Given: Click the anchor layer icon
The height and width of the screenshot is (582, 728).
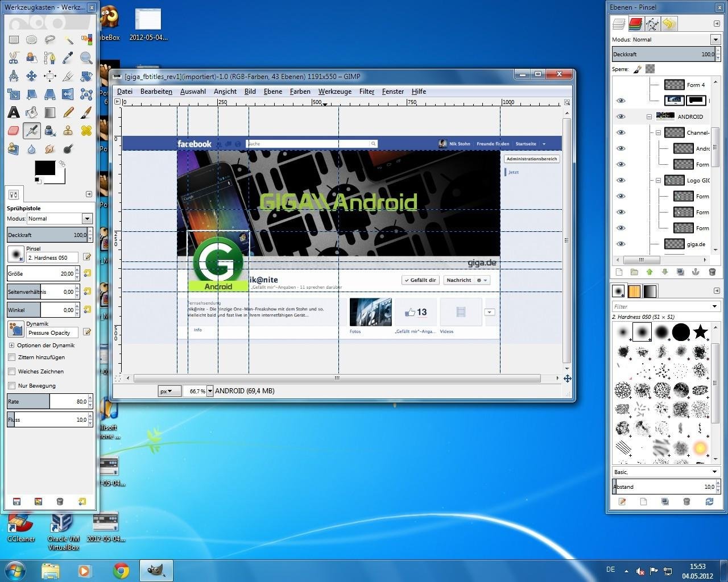Looking at the screenshot, I should coord(696,272).
